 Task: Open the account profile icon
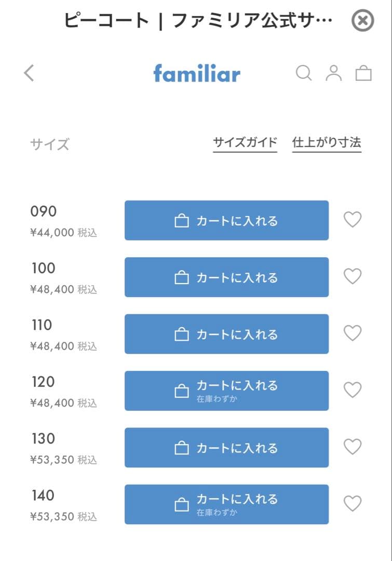[333, 73]
